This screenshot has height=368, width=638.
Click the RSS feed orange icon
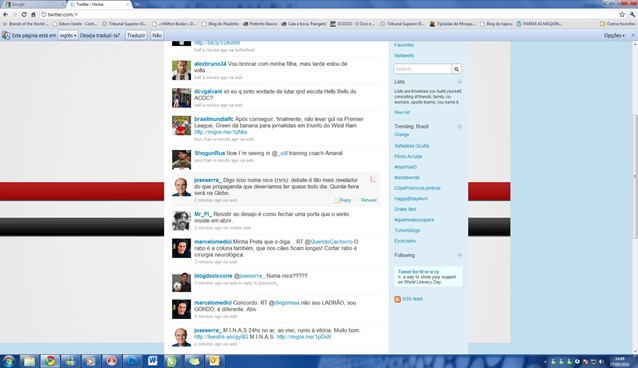pyautogui.click(x=397, y=299)
